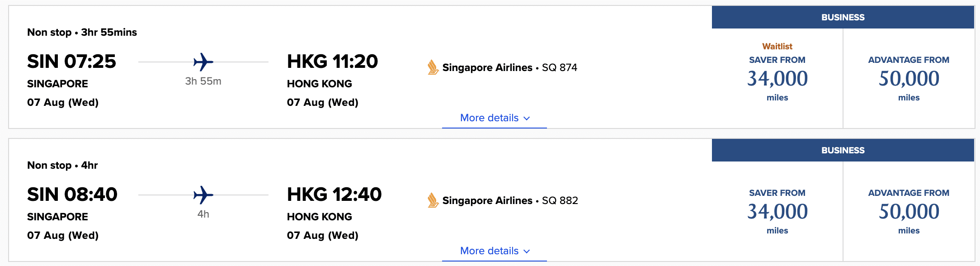
Task: Click the Singapore Airlines logo beside SQ 882
Action: [x=433, y=200]
